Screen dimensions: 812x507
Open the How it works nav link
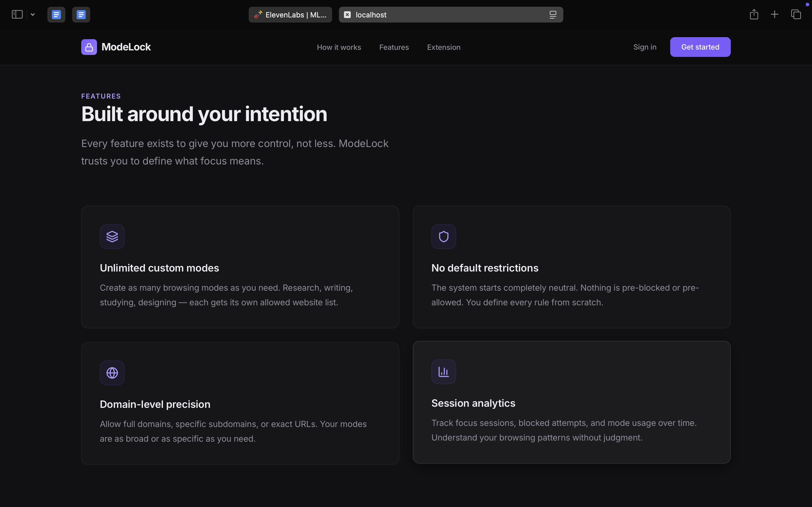click(x=339, y=47)
